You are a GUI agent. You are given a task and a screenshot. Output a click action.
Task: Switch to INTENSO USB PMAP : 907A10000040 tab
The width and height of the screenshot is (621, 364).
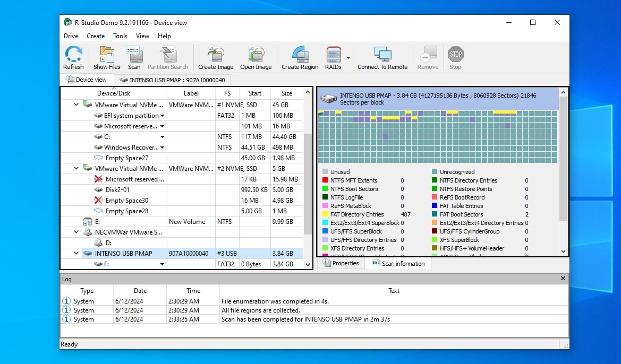(x=173, y=80)
